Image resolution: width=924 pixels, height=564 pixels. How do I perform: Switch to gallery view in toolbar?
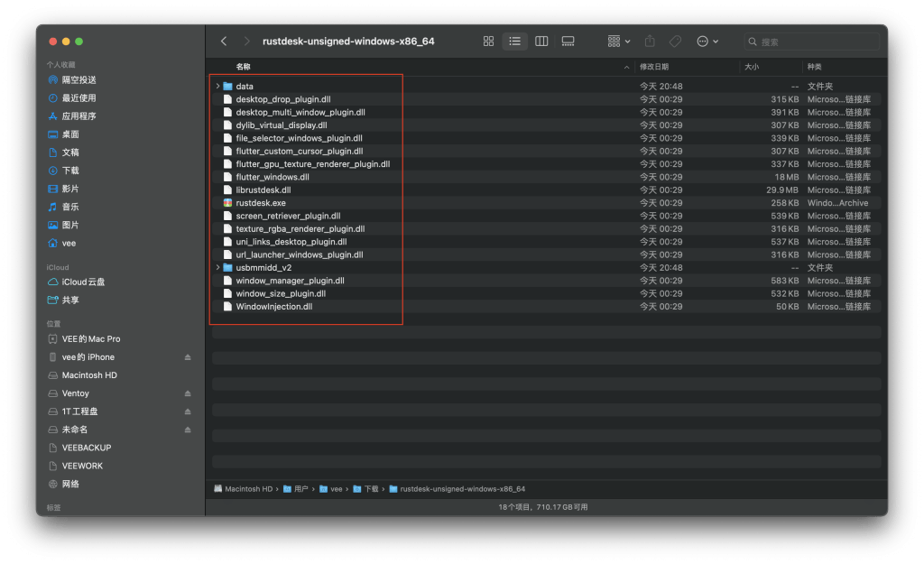pos(568,42)
